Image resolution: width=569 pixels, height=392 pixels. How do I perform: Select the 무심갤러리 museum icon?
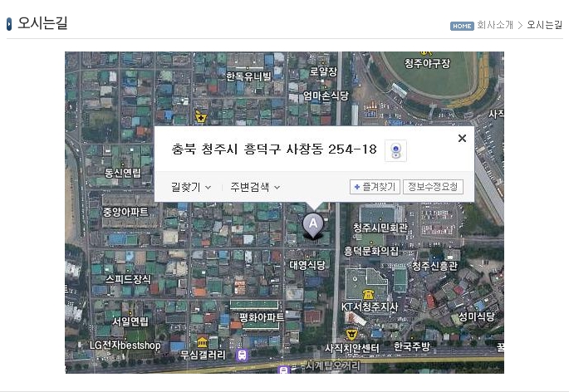[x=202, y=341]
